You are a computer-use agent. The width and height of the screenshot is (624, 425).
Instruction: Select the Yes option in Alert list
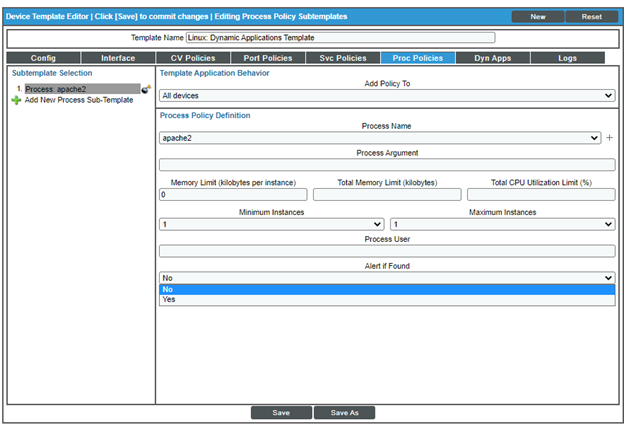coord(387,300)
